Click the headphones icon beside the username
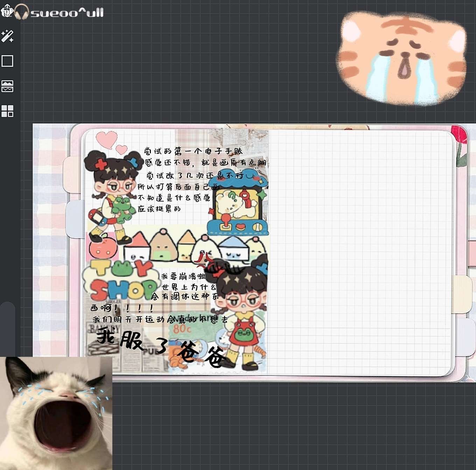 pyautogui.click(x=22, y=12)
